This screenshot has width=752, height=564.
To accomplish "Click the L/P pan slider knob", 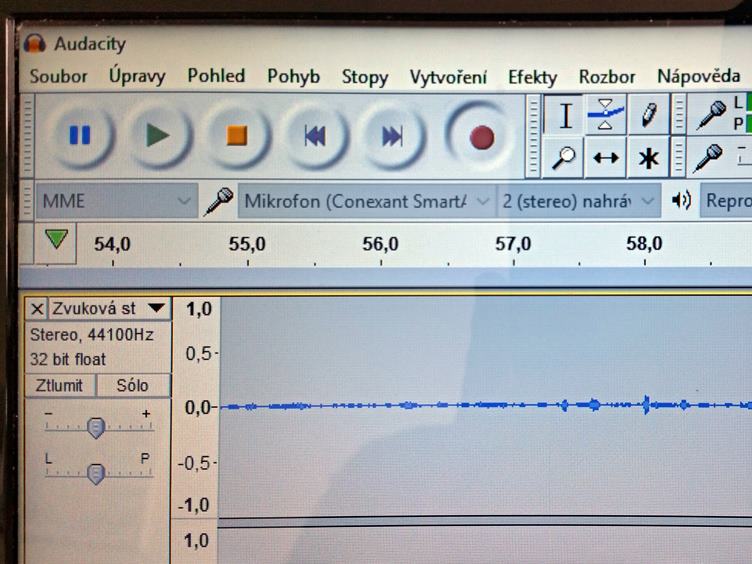I will pos(96,473).
